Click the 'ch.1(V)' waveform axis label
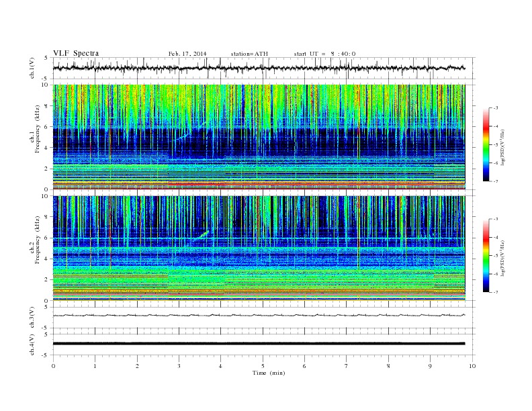532x411 pixels. (x=32, y=68)
